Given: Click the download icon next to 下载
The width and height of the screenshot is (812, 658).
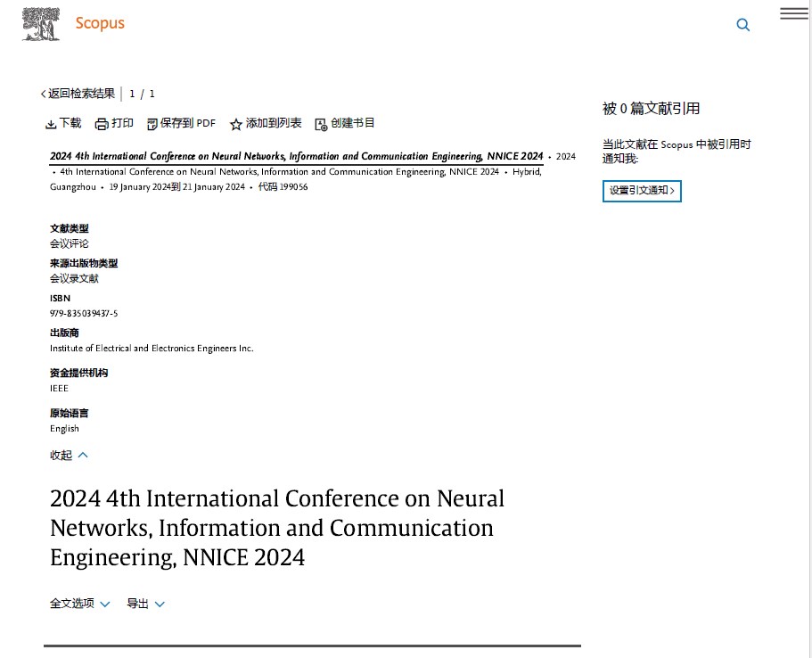Looking at the screenshot, I should 51,124.
